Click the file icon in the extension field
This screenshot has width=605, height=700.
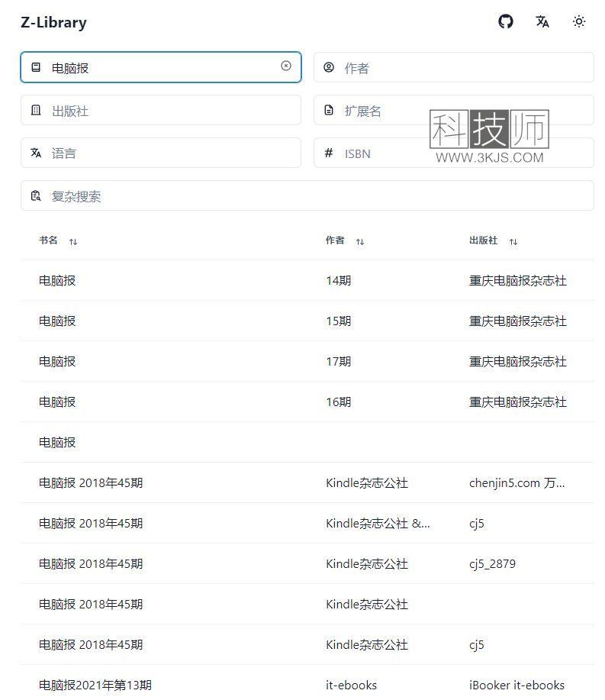(329, 110)
